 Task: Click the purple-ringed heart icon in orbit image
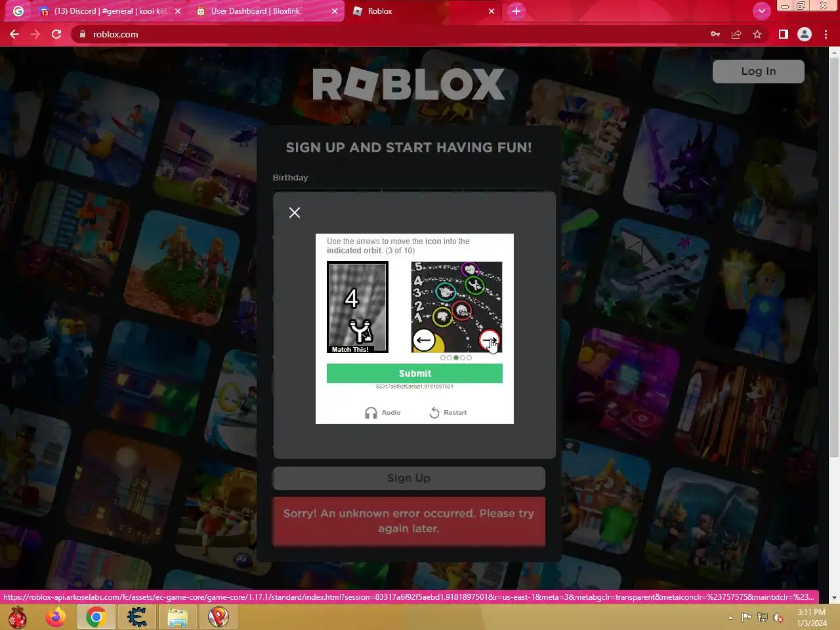click(469, 269)
